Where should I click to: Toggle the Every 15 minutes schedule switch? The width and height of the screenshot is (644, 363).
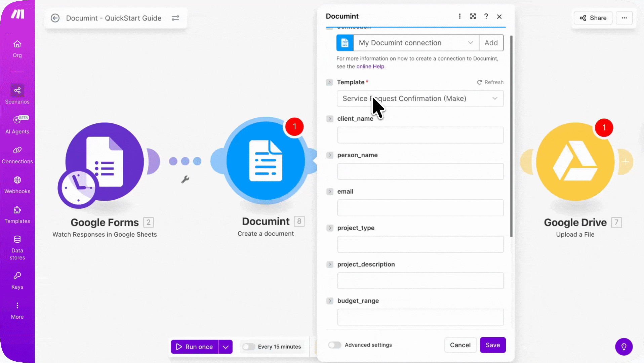(249, 347)
